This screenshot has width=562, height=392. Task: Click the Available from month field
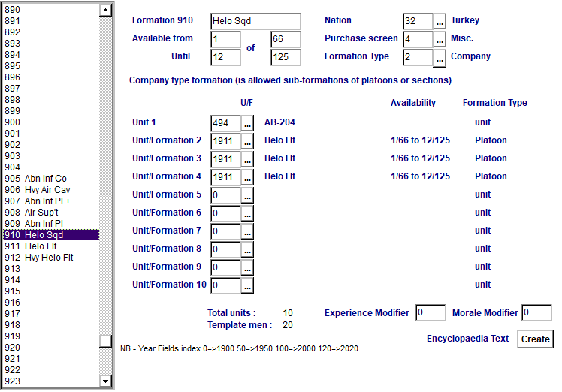(225, 39)
